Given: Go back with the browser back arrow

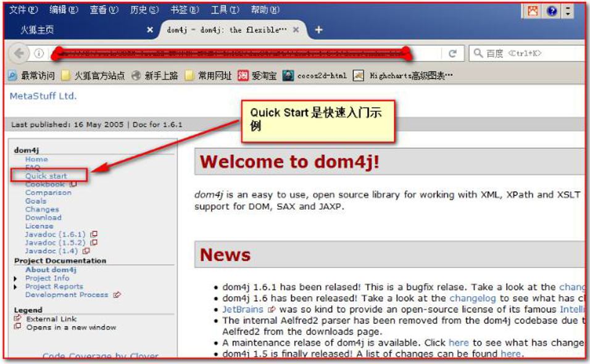Looking at the screenshot, I should point(19,54).
